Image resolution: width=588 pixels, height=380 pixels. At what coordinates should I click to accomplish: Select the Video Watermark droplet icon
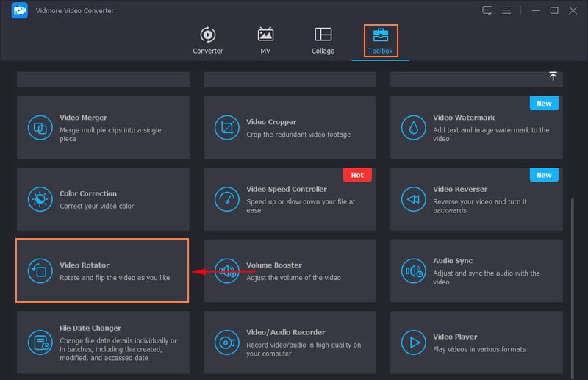click(414, 128)
